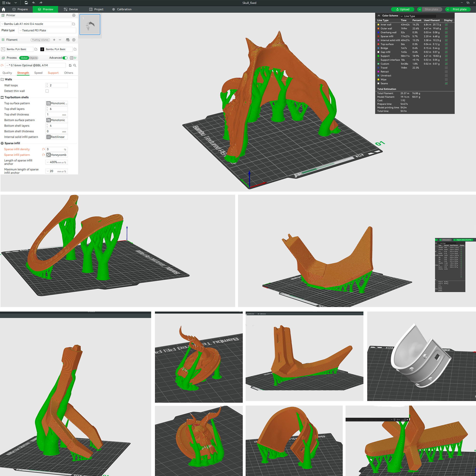Enable Detect thin wall checkbox
This screenshot has height=476, width=476.
click(47, 91)
